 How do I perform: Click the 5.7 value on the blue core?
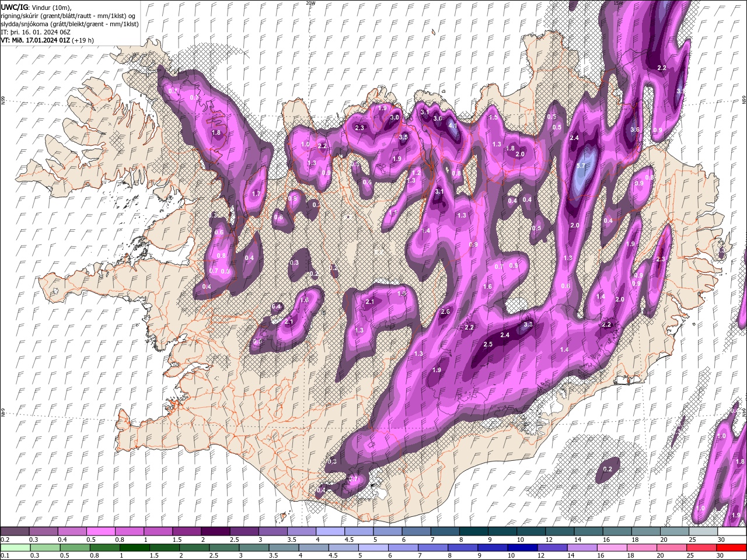[581, 166]
